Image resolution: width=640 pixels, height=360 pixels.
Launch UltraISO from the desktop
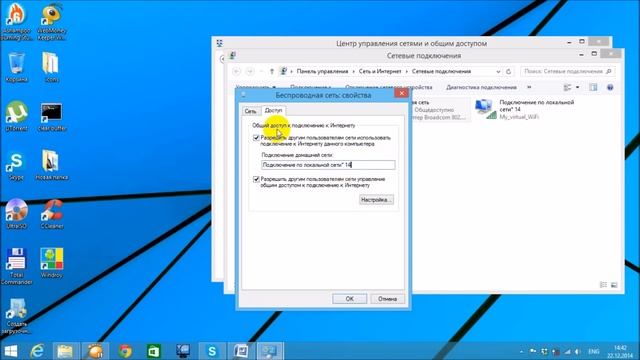[16, 214]
